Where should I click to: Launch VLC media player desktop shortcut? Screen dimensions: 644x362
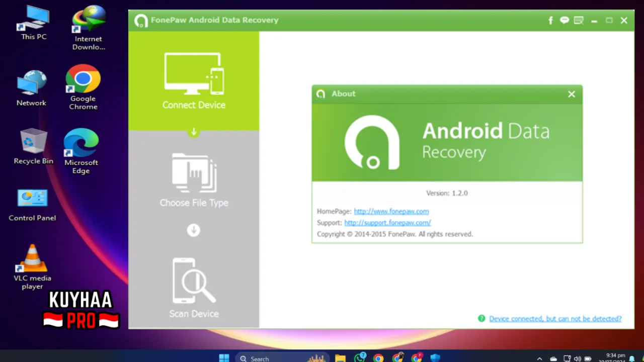(x=32, y=267)
